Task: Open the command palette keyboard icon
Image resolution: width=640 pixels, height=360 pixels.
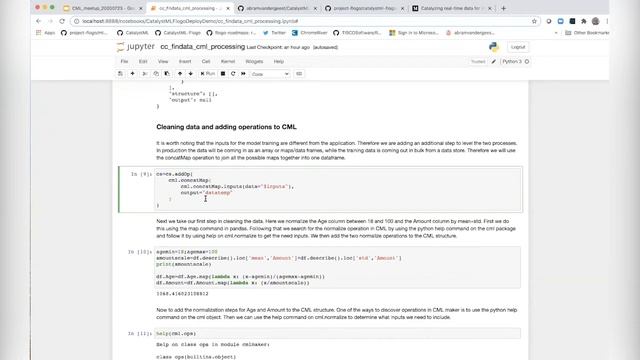Action: 299,74
